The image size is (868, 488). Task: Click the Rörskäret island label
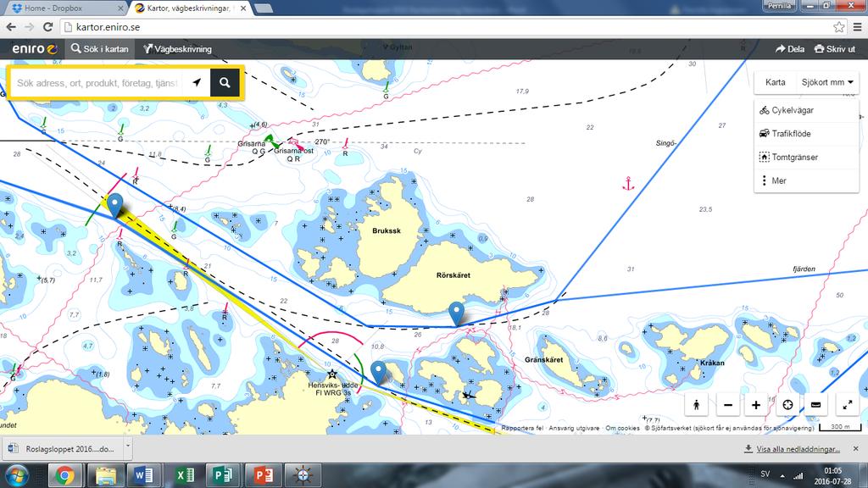click(453, 275)
